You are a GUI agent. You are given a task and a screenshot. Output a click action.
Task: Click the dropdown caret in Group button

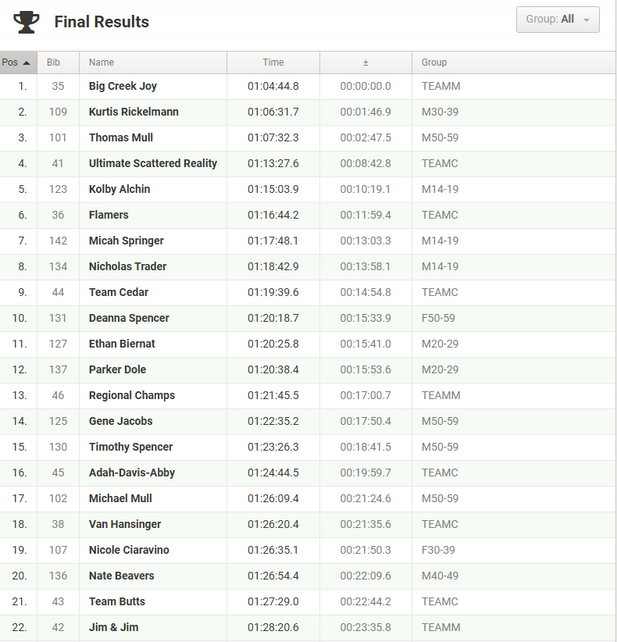(586, 20)
